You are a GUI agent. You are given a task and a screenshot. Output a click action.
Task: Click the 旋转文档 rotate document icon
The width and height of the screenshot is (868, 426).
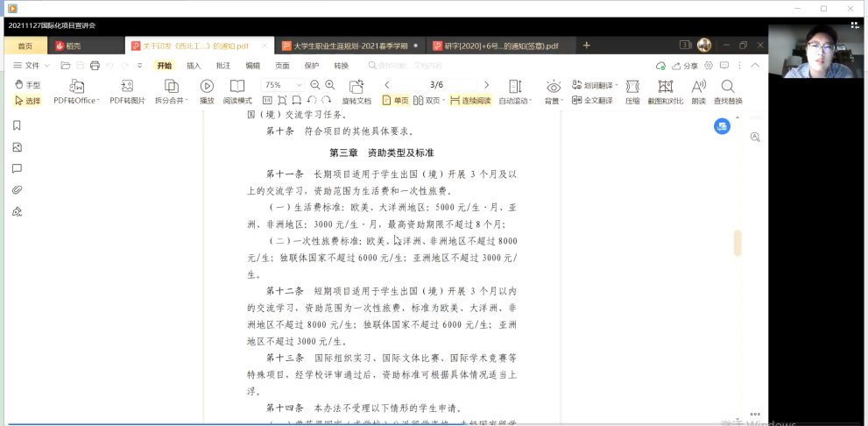(356, 86)
